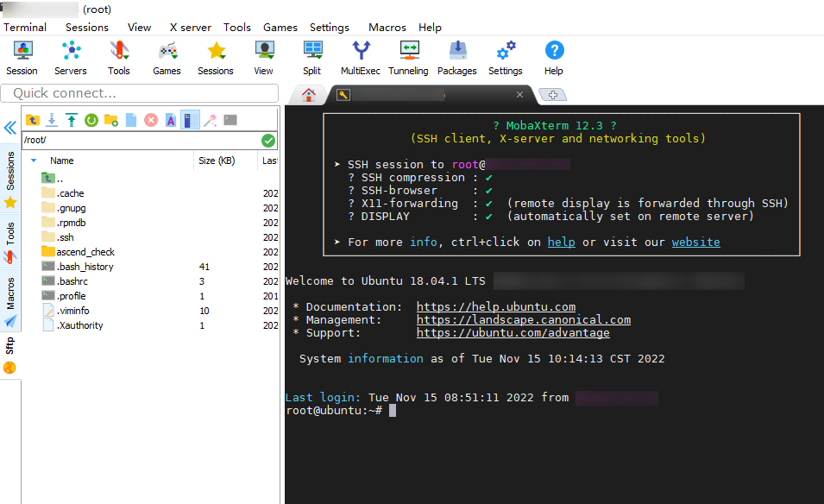Create a new directory in SFTP browser
This screenshot has width=824, height=504.
[x=111, y=120]
